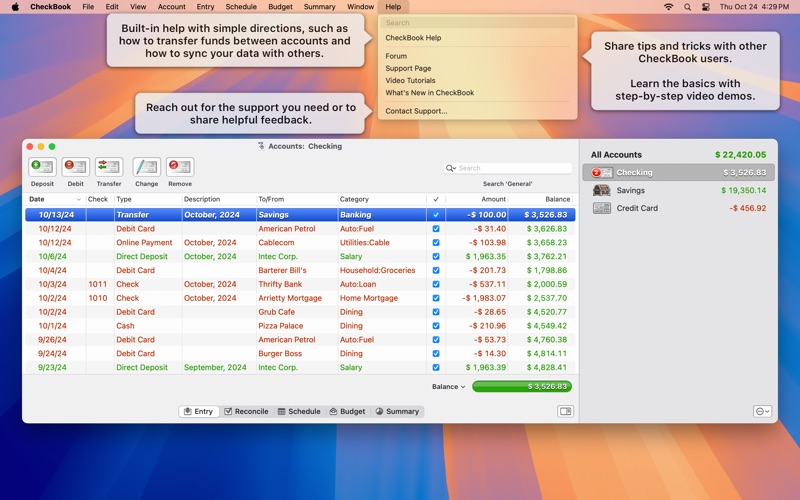Toggle cleared checkbox for 10/6/24 Intec Corp.
The image size is (800, 500).
[x=436, y=256]
